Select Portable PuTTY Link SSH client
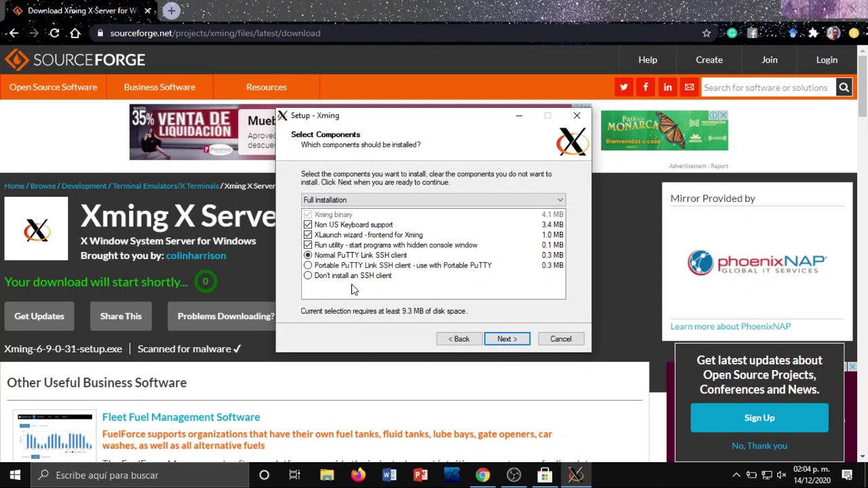Image resolution: width=868 pixels, height=488 pixels. pyautogui.click(x=308, y=265)
